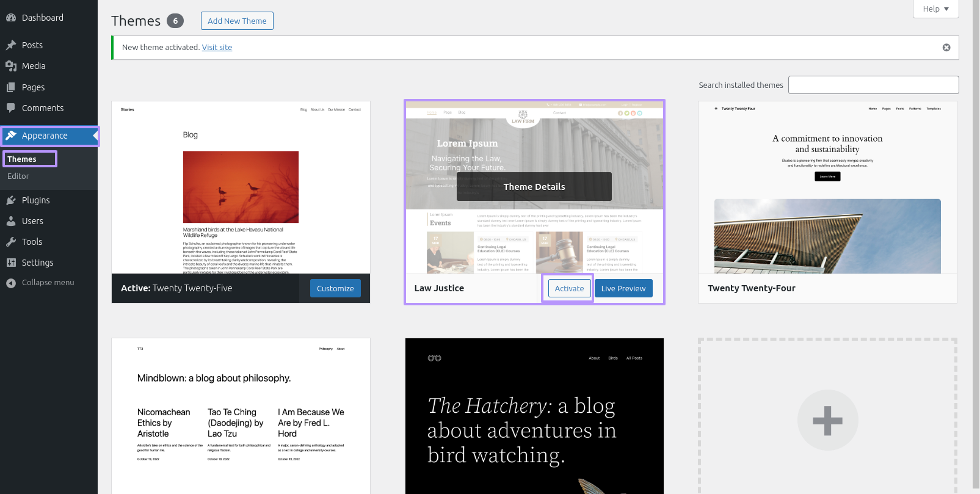Screen dimensions: 980x494
Task: Open the Pages menu
Action: (49, 87)
